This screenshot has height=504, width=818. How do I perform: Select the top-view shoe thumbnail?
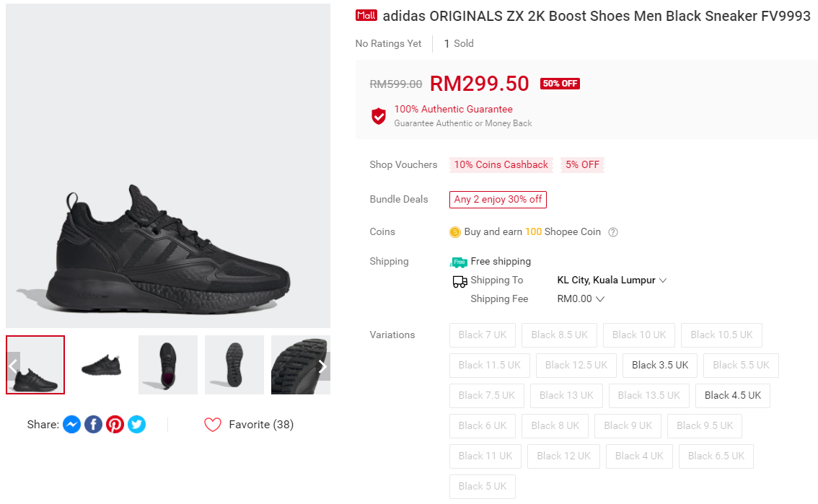(x=168, y=365)
